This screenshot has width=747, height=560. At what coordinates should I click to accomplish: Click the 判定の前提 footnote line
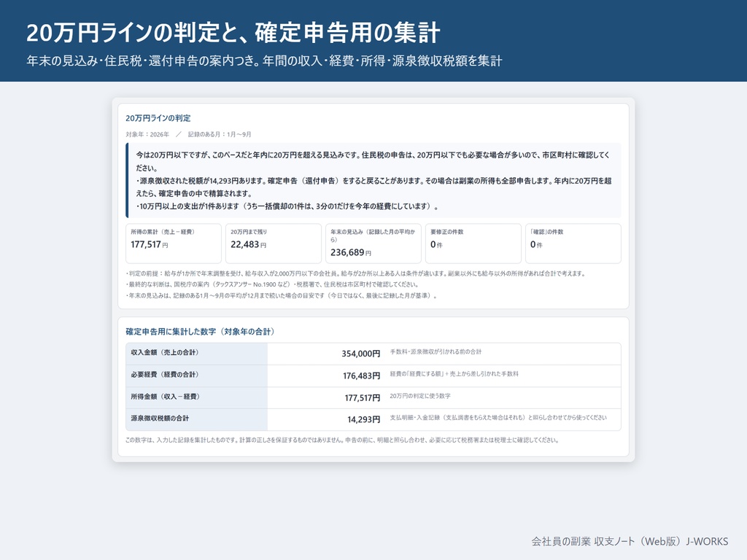click(x=356, y=273)
